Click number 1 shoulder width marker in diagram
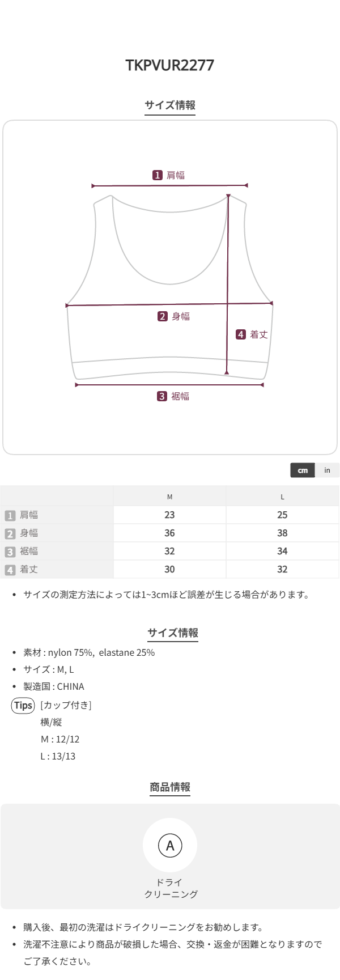Viewport: 340px width, 980px height. tap(158, 175)
